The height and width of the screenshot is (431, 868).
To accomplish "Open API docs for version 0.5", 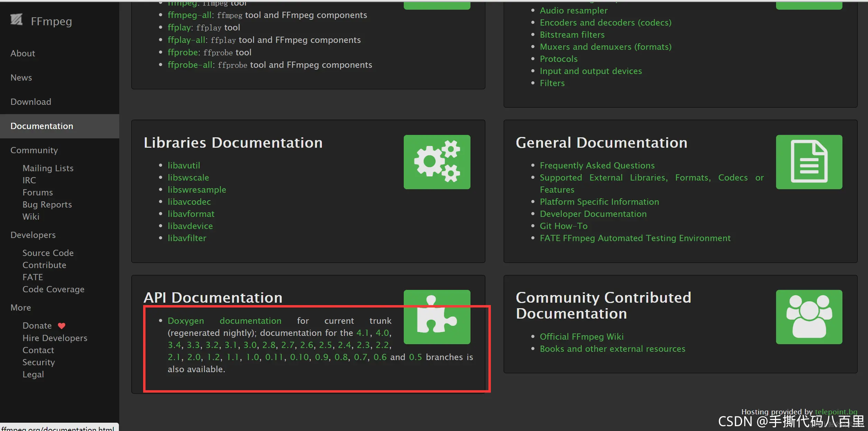I will tap(416, 357).
